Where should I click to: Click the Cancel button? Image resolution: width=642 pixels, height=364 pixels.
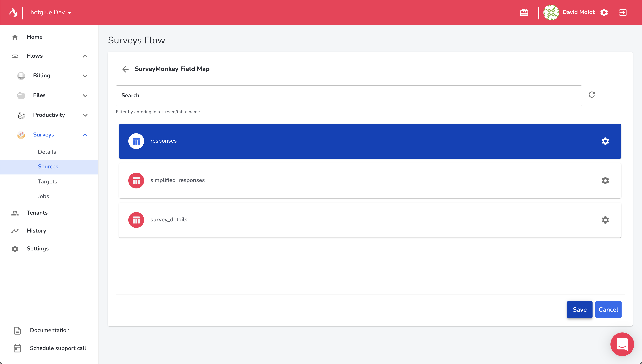click(608, 310)
